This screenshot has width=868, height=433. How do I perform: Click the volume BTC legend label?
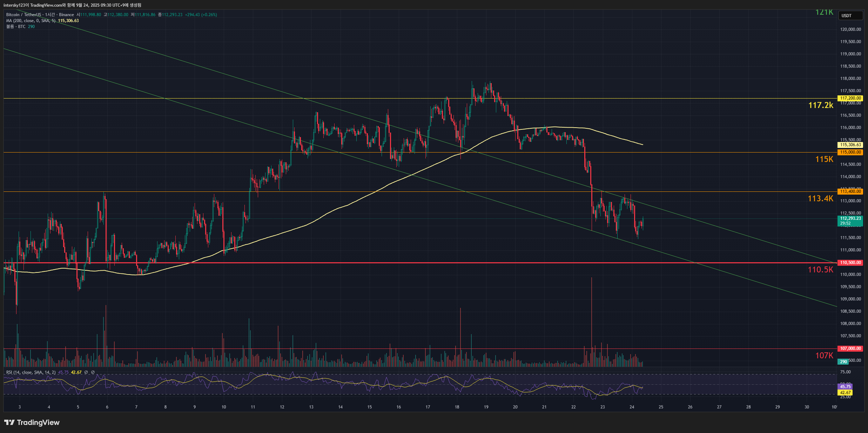[16, 27]
